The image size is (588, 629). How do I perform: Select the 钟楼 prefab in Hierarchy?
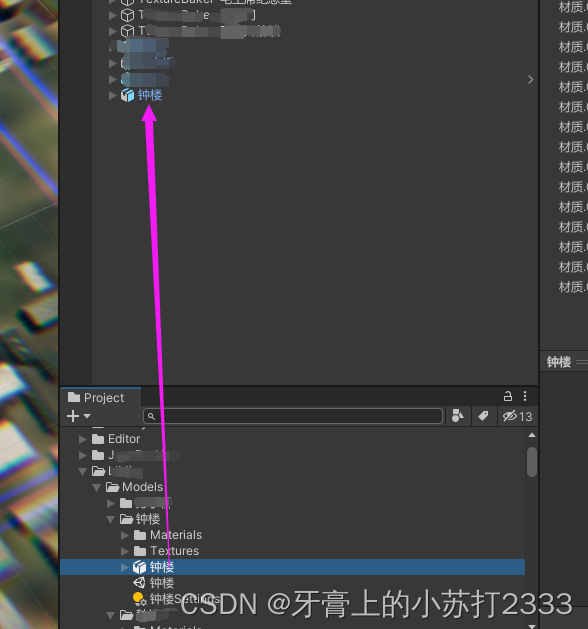click(x=150, y=95)
